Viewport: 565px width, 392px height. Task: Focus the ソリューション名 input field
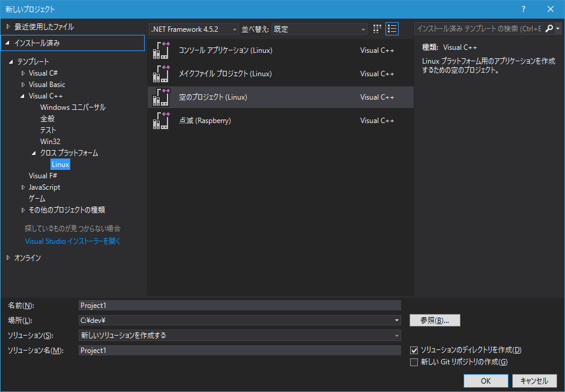[240, 351]
